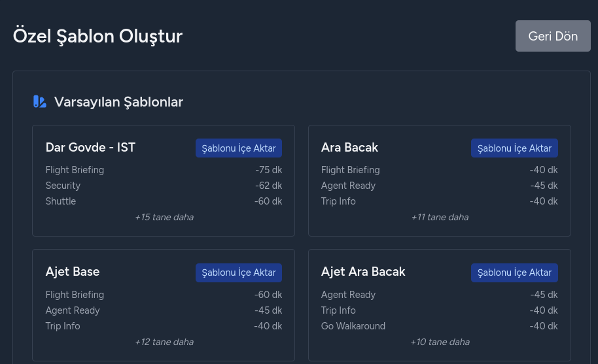Import the Ajet Base template
This screenshot has width=598, height=364.
(x=238, y=273)
